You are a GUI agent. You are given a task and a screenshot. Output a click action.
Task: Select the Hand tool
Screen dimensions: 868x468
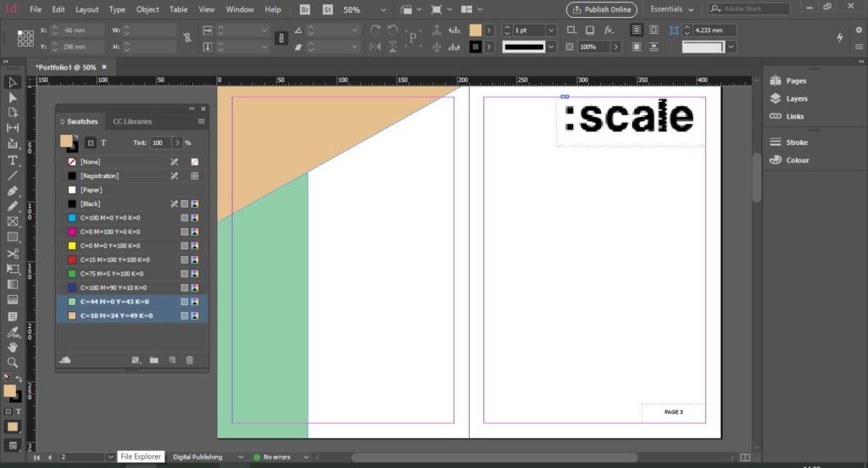click(x=12, y=348)
